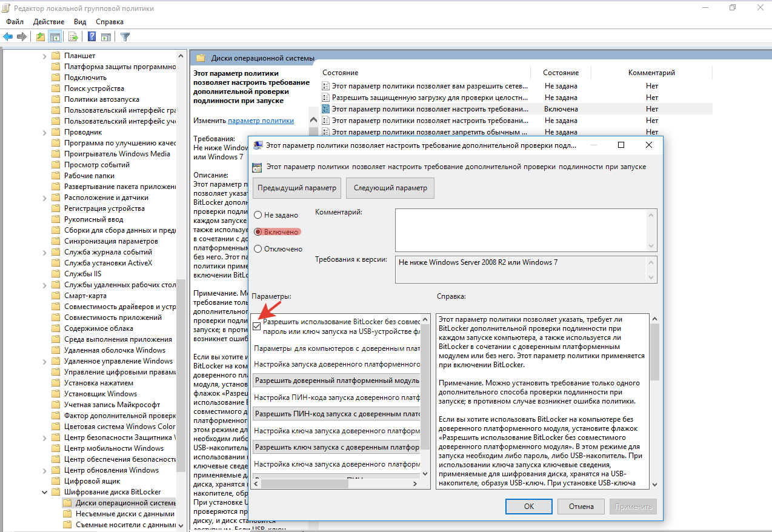Click the funnel filter icon
Viewport: 772px width, 532px height.
125,36
